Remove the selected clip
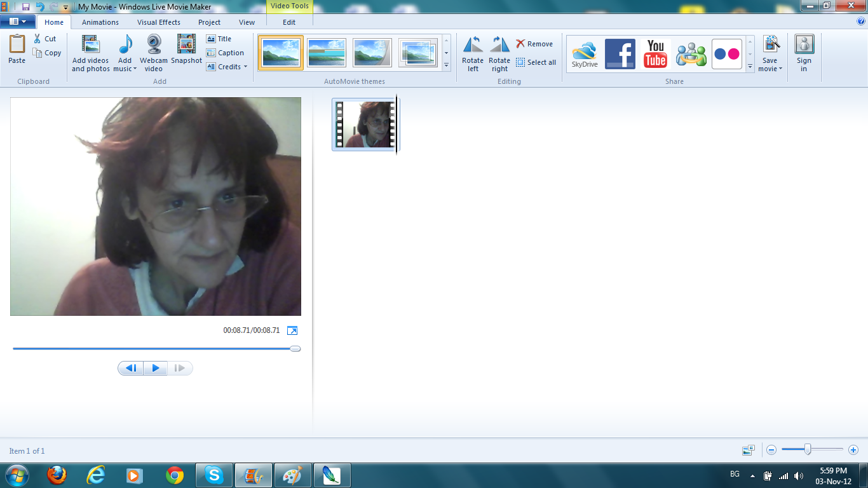 coord(534,44)
